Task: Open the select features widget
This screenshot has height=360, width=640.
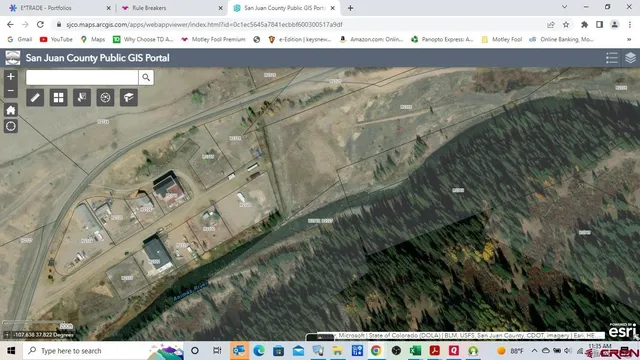Action: pos(82,98)
